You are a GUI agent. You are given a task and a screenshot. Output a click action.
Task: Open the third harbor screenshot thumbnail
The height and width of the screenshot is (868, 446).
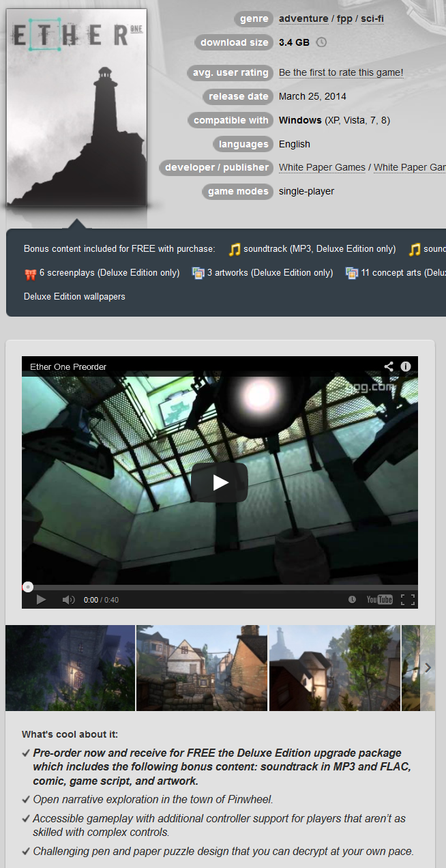(x=335, y=668)
